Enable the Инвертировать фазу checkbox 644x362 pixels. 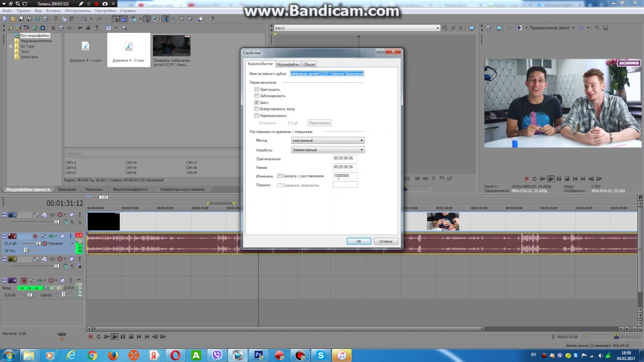click(257, 109)
